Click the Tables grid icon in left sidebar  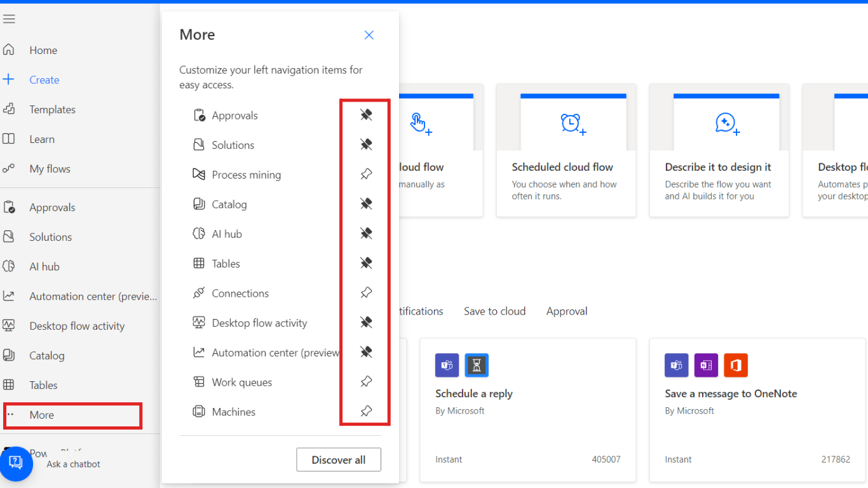tap(8, 385)
